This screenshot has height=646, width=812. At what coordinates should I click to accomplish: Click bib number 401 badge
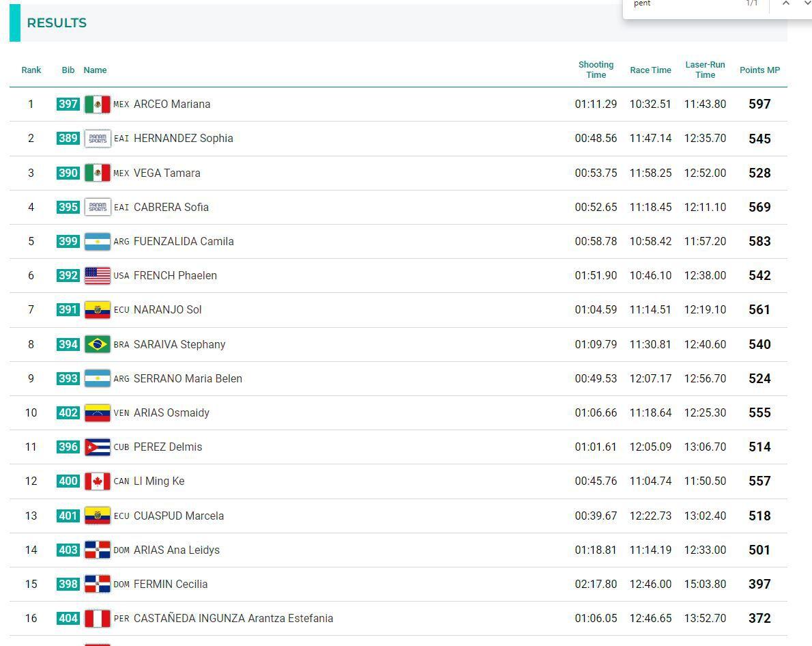tap(68, 516)
